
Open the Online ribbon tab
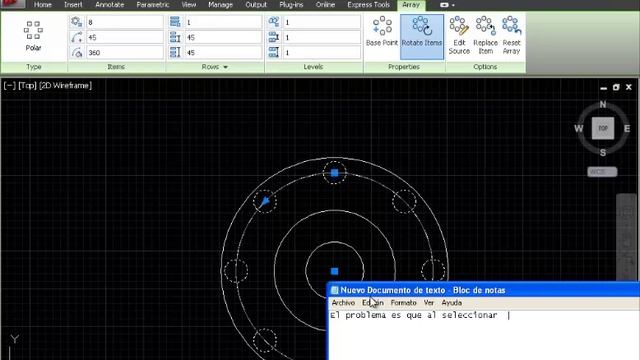pyautogui.click(x=325, y=5)
